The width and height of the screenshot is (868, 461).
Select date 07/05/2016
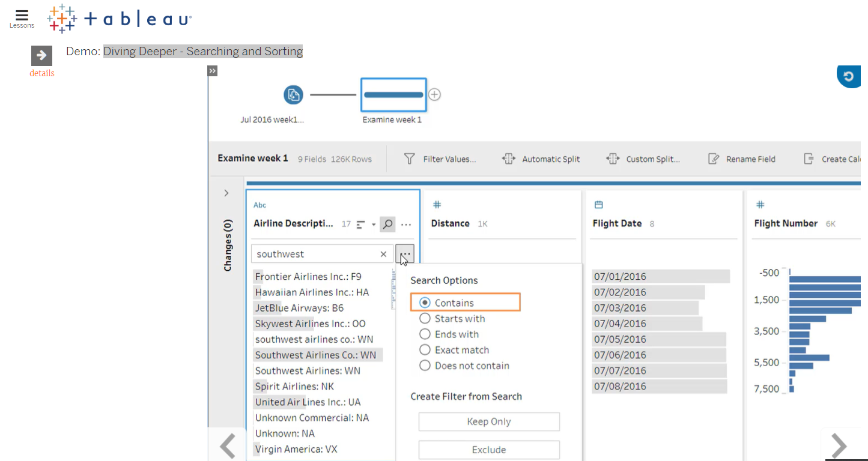[659, 339]
